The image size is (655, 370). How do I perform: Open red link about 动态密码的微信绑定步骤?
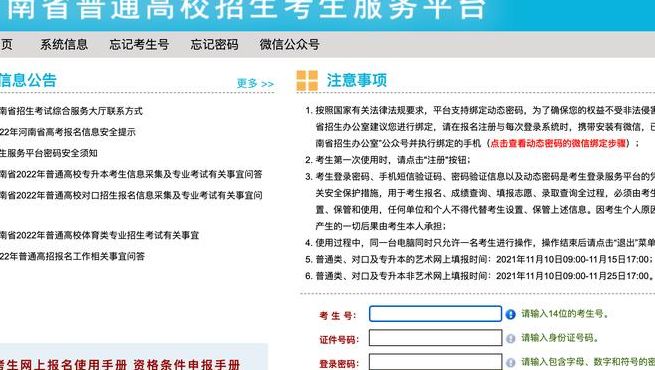[x=558, y=143]
